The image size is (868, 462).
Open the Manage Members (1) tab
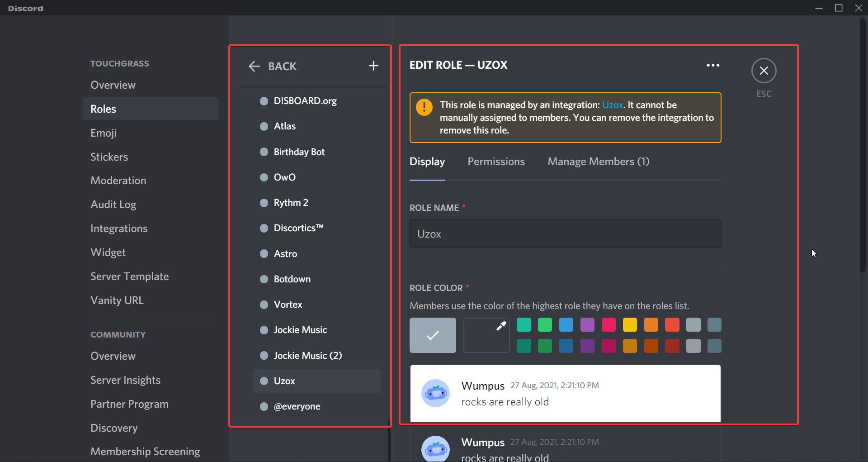599,162
